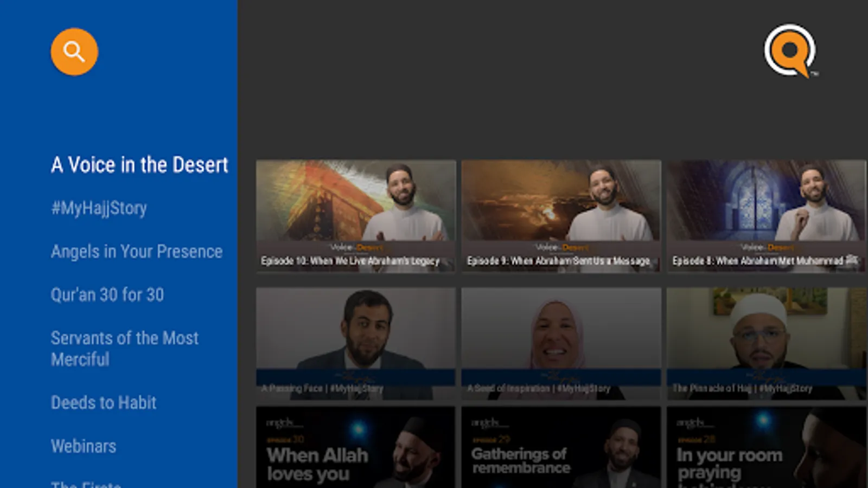Switch to the Webinars category
868x488 pixels.
click(x=84, y=446)
